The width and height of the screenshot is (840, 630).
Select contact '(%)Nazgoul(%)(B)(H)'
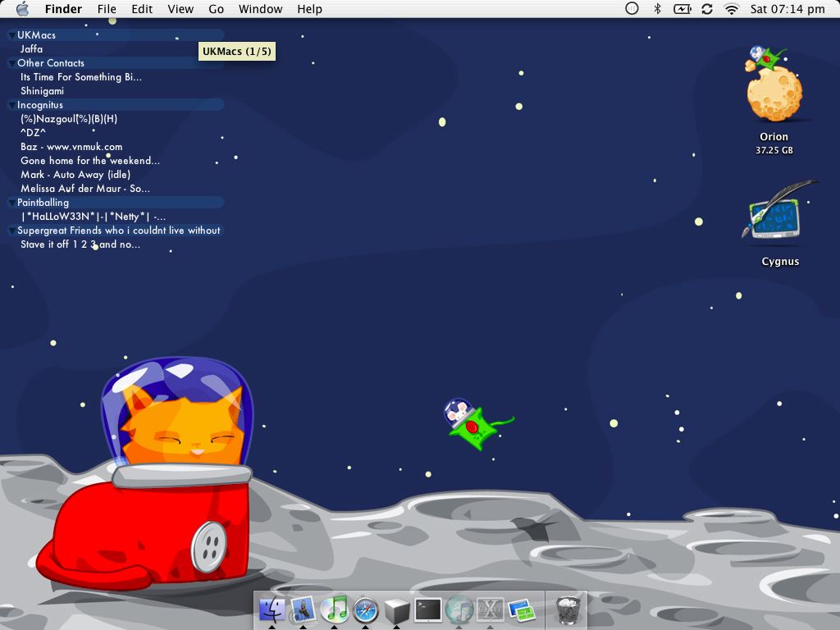(x=69, y=119)
